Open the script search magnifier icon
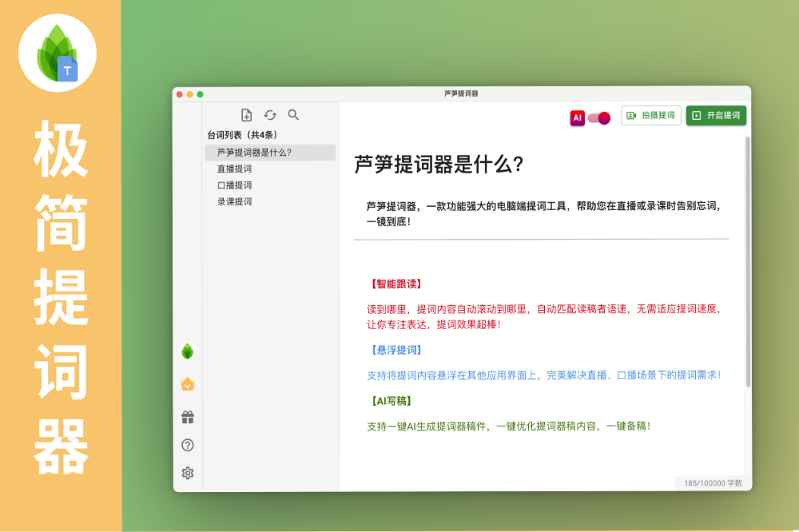Viewport: 799px width, 532px height. (293, 115)
